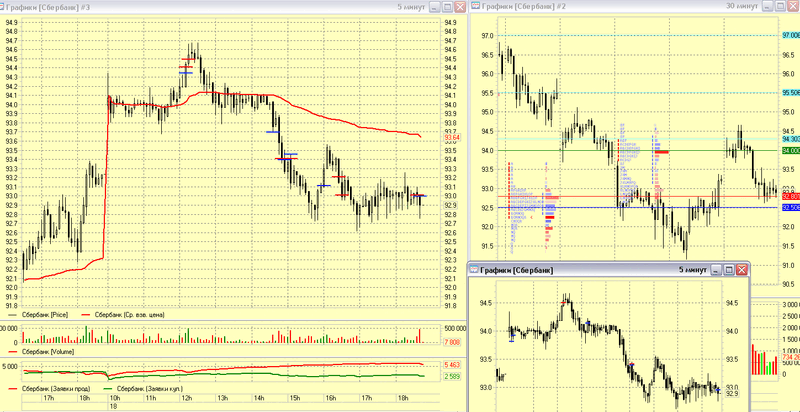The width and height of the screenshot is (800, 412).
Task: Click the 94.303 level label
Action: point(791,139)
